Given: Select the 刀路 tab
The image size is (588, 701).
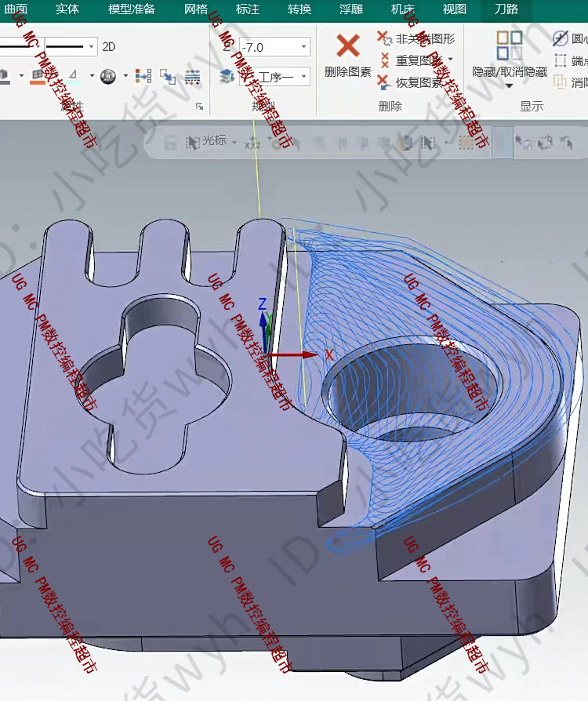Looking at the screenshot, I should tap(506, 9).
